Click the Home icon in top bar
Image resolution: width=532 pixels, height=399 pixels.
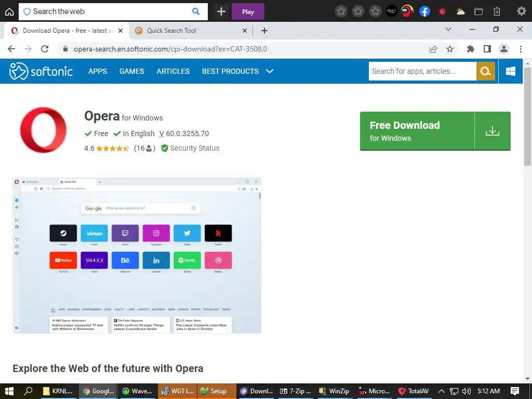9,11
